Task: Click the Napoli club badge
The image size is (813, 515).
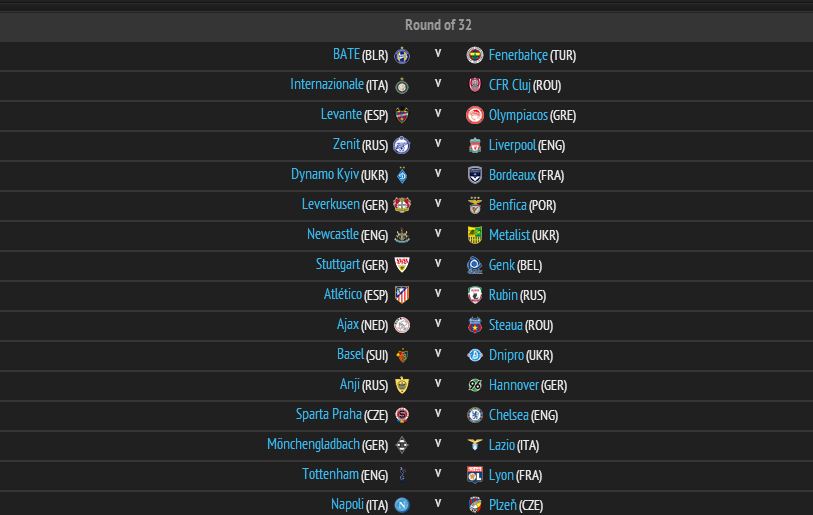Action: click(x=402, y=505)
